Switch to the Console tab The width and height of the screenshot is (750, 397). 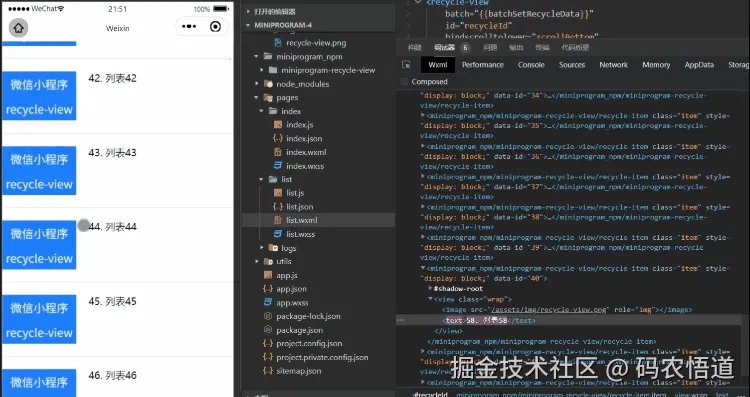(531, 65)
